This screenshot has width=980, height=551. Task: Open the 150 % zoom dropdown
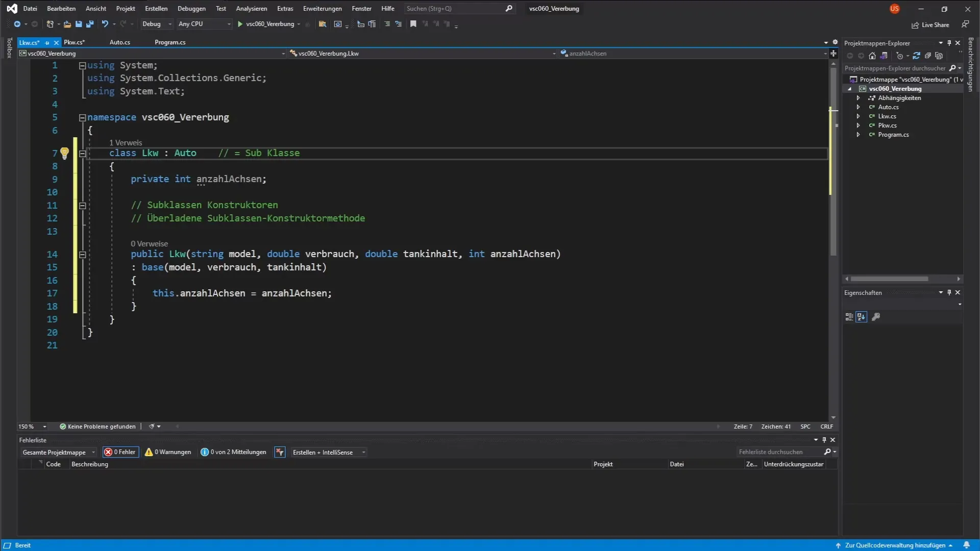point(33,427)
